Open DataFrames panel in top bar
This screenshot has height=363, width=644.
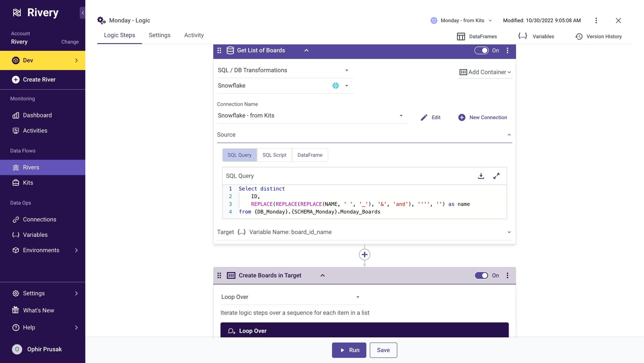[x=477, y=37]
